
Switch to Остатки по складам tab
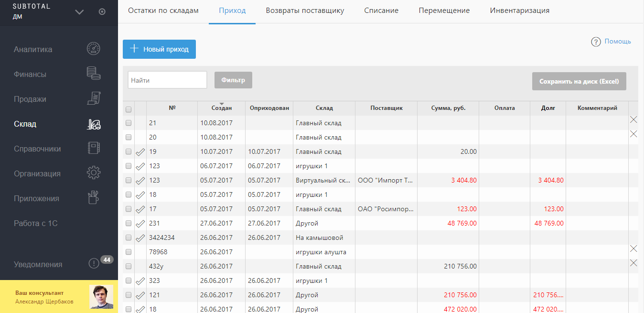click(163, 11)
